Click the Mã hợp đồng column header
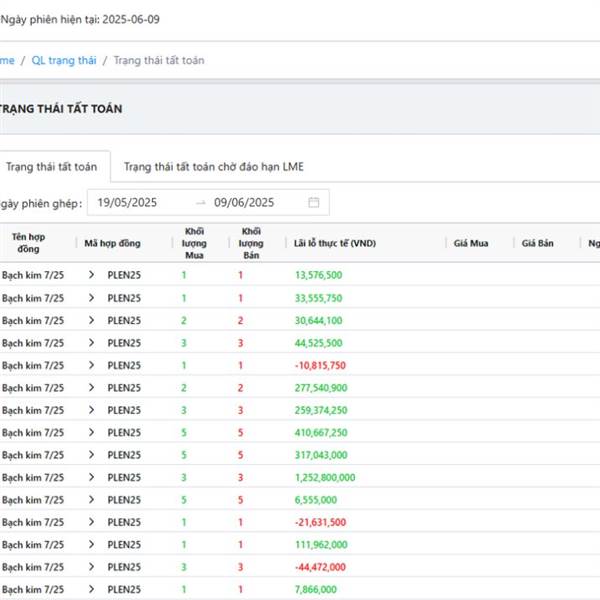The height and width of the screenshot is (600, 600). tap(112, 243)
